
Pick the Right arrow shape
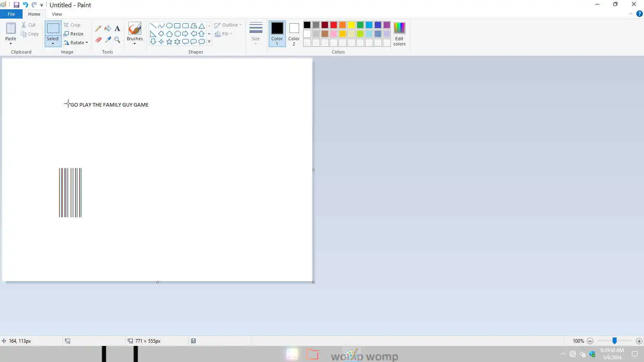(185, 34)
